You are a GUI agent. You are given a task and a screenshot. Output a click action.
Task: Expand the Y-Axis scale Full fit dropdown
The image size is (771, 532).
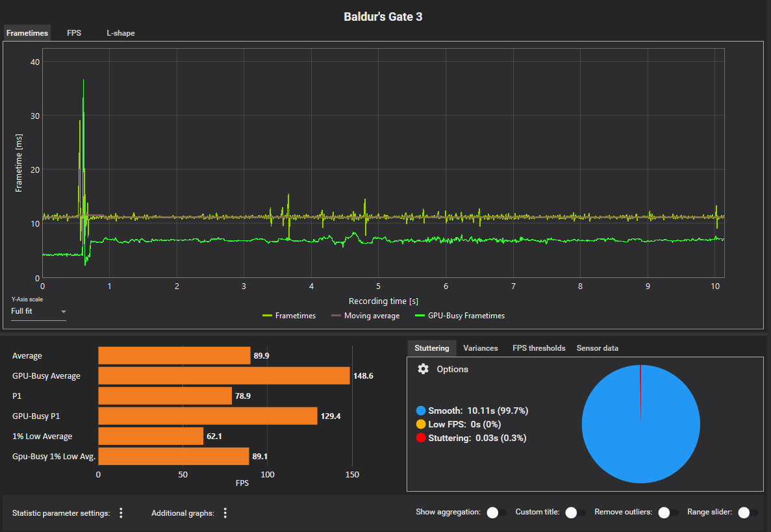point(38,311)
